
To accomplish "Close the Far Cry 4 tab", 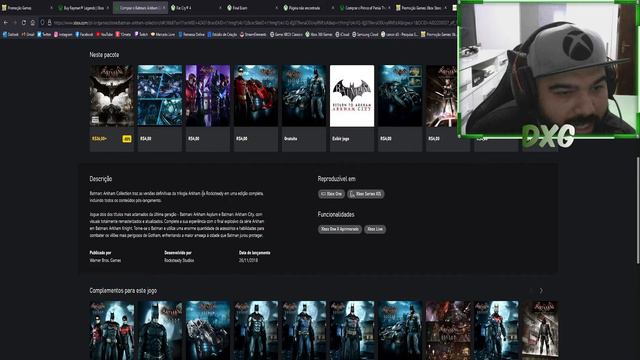I will click(x=220, y=8).
